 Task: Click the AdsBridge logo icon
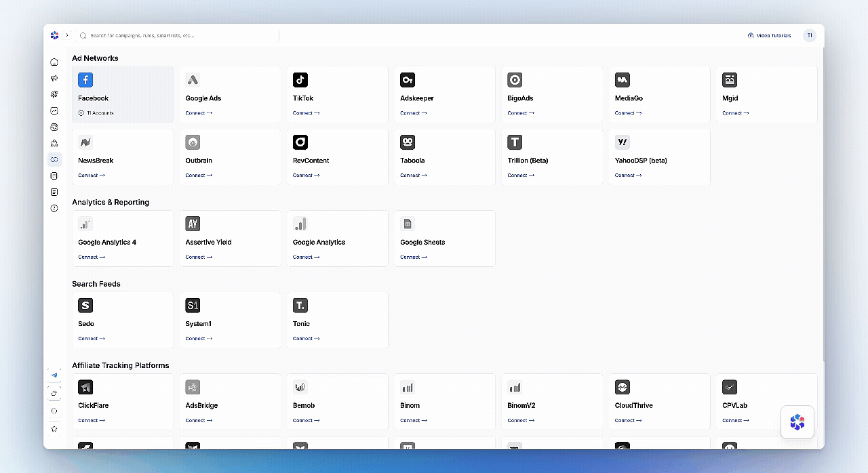coord(193,388)
